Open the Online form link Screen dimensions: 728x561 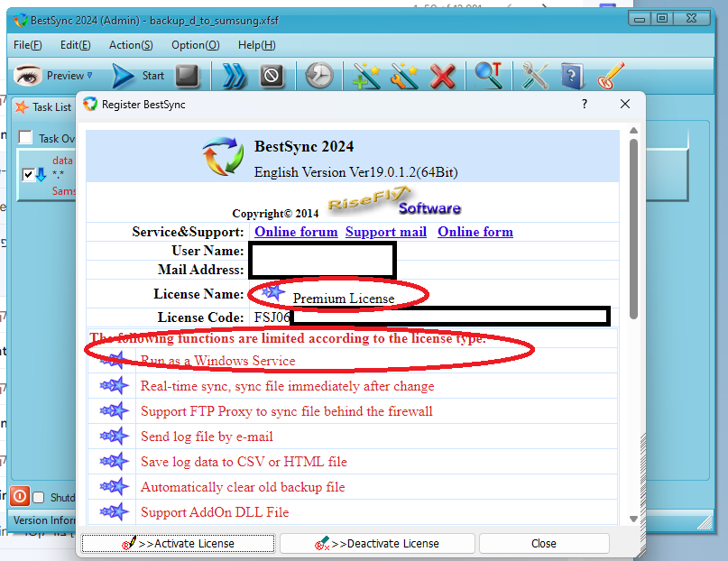click(x=475, y=232)
